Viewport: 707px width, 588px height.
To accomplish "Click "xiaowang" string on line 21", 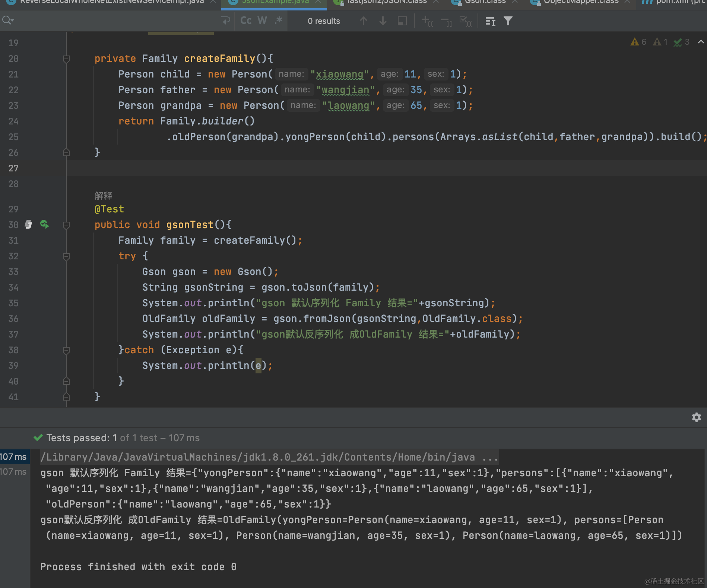I will pyautogui.click(x=339, y=74).
